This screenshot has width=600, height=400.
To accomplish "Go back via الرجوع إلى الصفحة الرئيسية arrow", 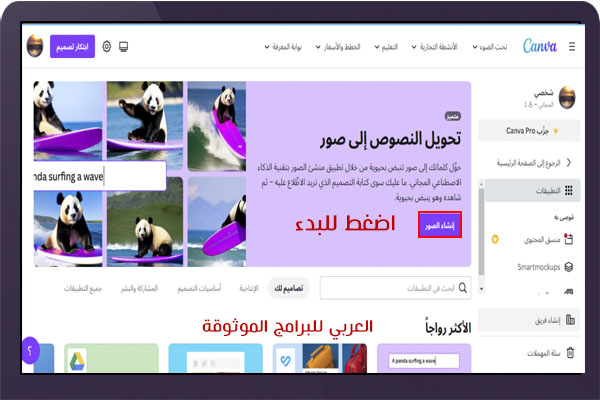I will click(x=569, y=163).
